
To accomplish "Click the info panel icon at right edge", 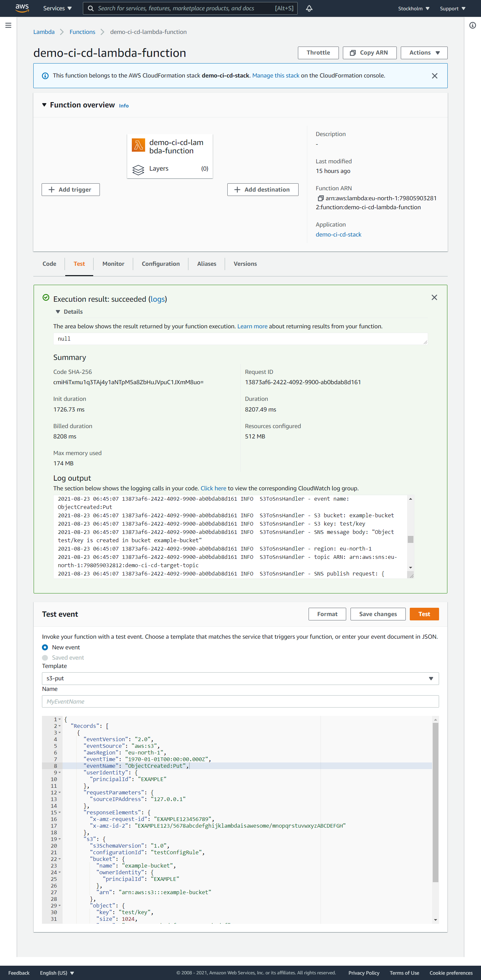I will (472, 26).
